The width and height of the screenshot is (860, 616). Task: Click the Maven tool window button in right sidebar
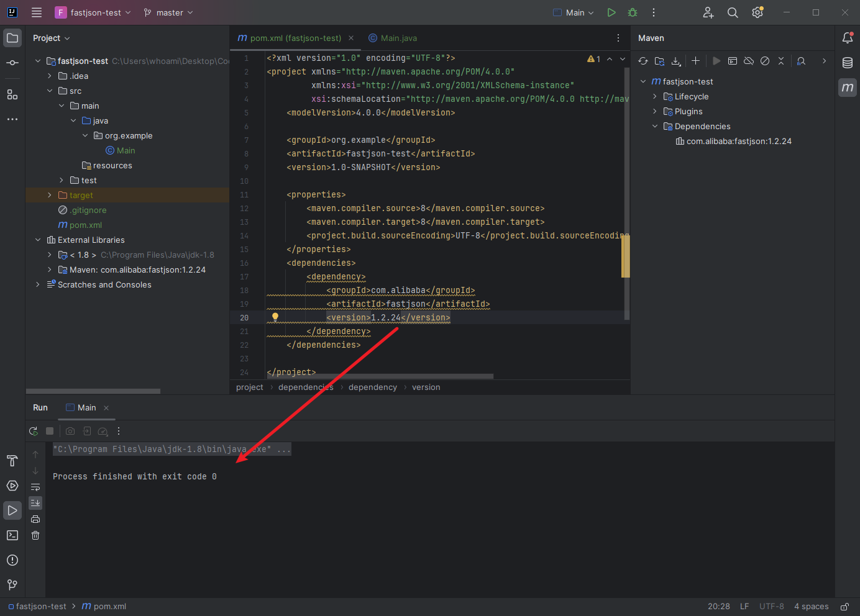point(848,88)
